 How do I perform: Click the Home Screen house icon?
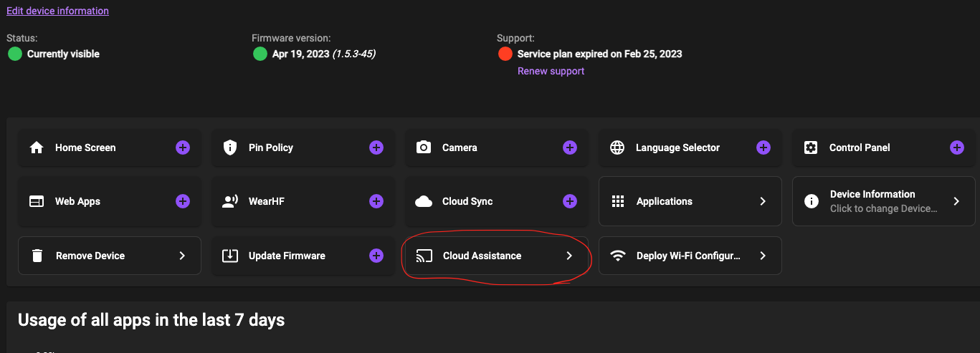click(37, 148)
